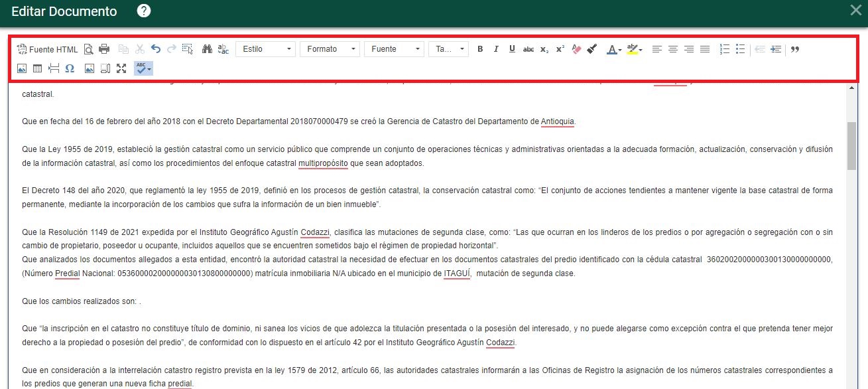Open the replace text icon
The height and width of the screenshot is (389, 868).
tap(223, 49)
